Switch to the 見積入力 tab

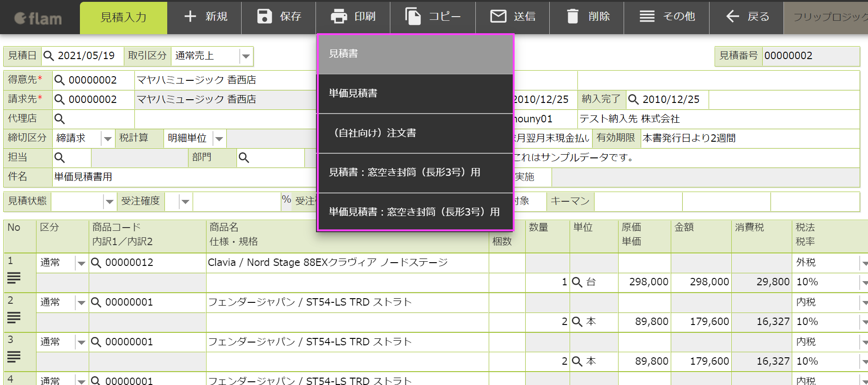(123, 18)
